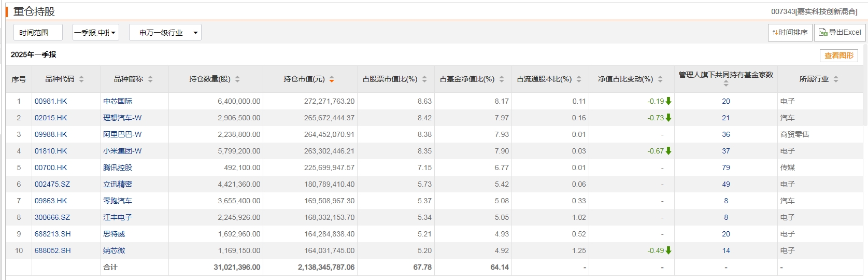Click the 商贸零售 industry cell
This screenshot has width=868, height=280.
pos(794,134)
